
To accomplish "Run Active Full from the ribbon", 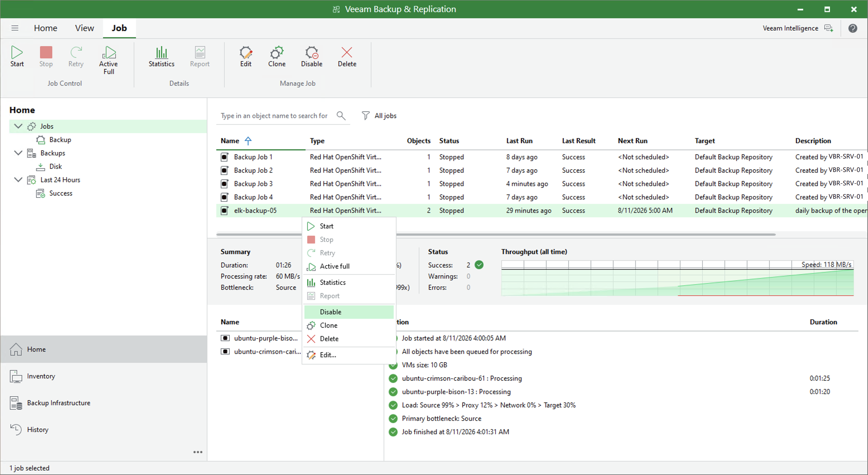I will (x=109, y=60).
